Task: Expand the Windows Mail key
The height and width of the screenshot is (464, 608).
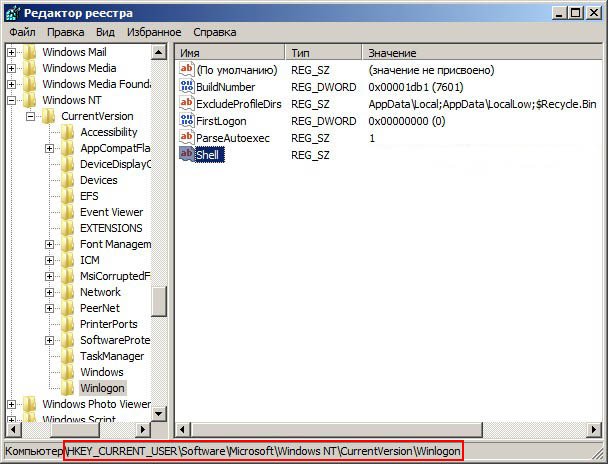Action: tap(12, 52)
